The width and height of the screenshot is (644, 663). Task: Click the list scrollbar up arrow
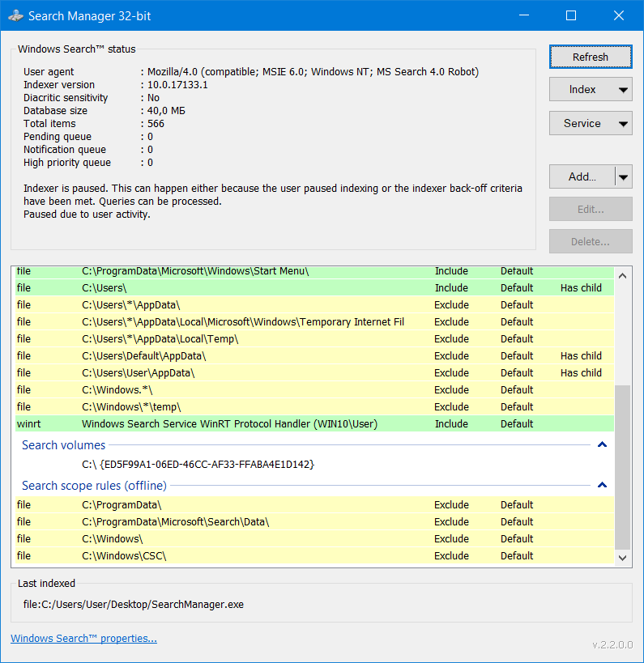pos(622,276)
